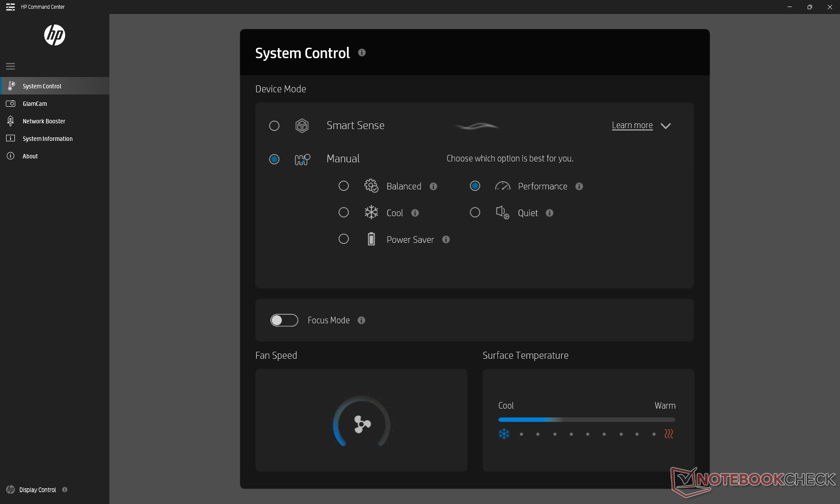Expand the Smart Sense chevron arrow
This screenshot has width=840, height=504.
pyautogui.click(x=665, y=126)
